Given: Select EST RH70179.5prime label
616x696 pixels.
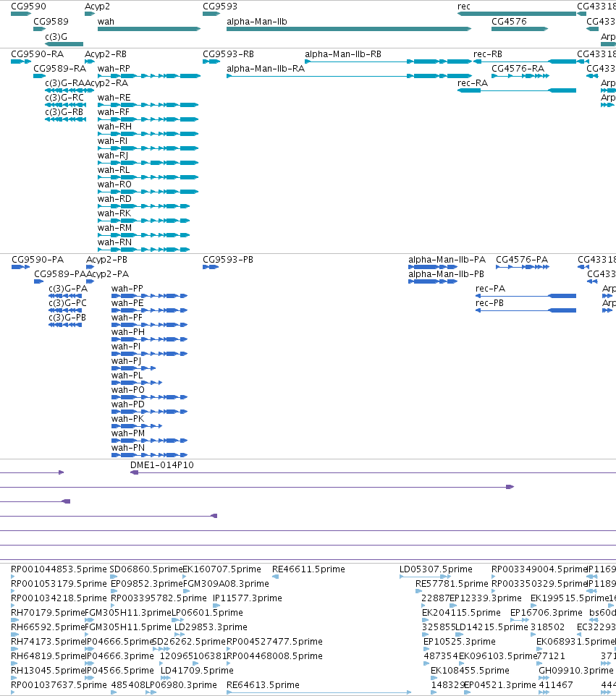Looking at the screenshot, I should 48,613.
